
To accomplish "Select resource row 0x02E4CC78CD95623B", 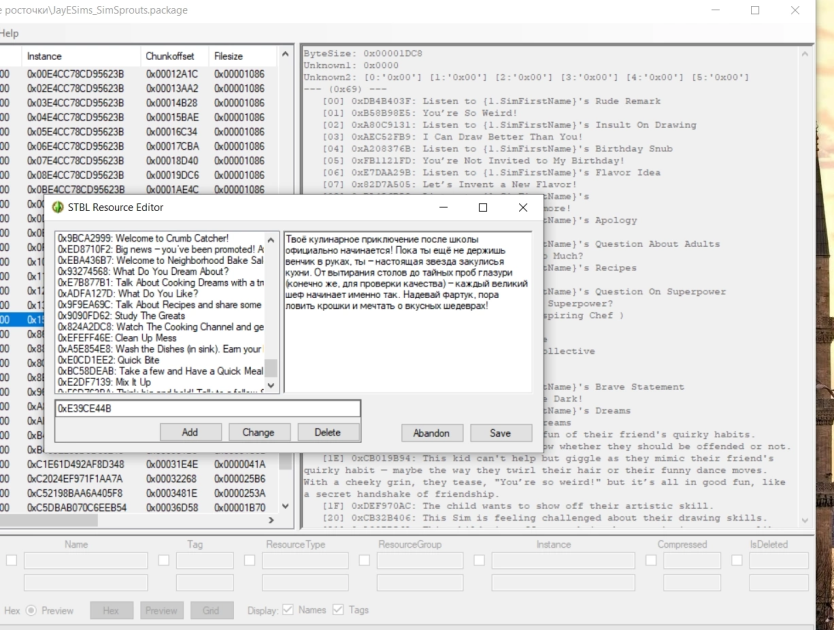I will coord(138,88).
